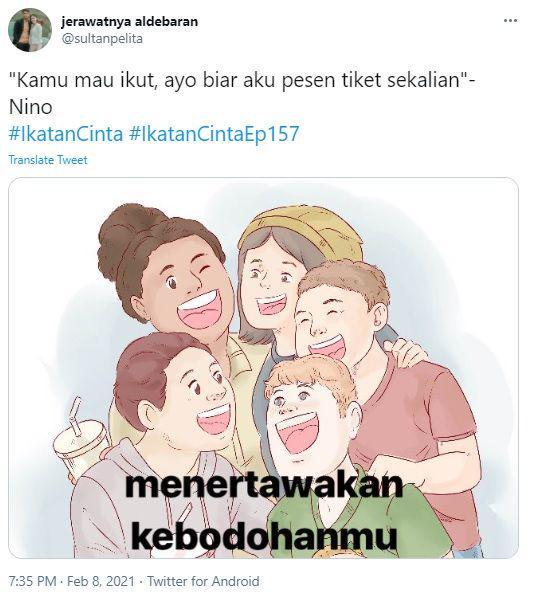Open the attached laughing cartoon image

pyautogui.click(x=263, y=368)
